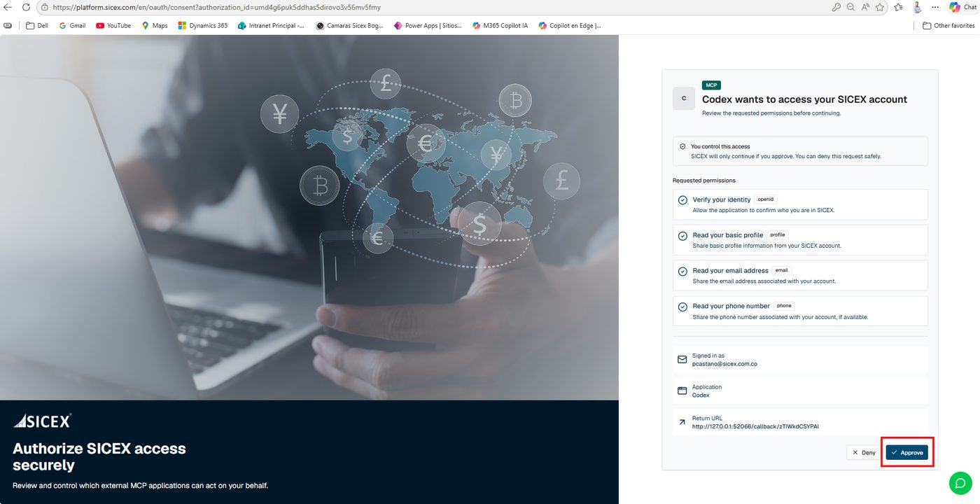Open Dynamics 365 bookmark
Viewport: 980px width, 504px height.
tap(203, 25)
